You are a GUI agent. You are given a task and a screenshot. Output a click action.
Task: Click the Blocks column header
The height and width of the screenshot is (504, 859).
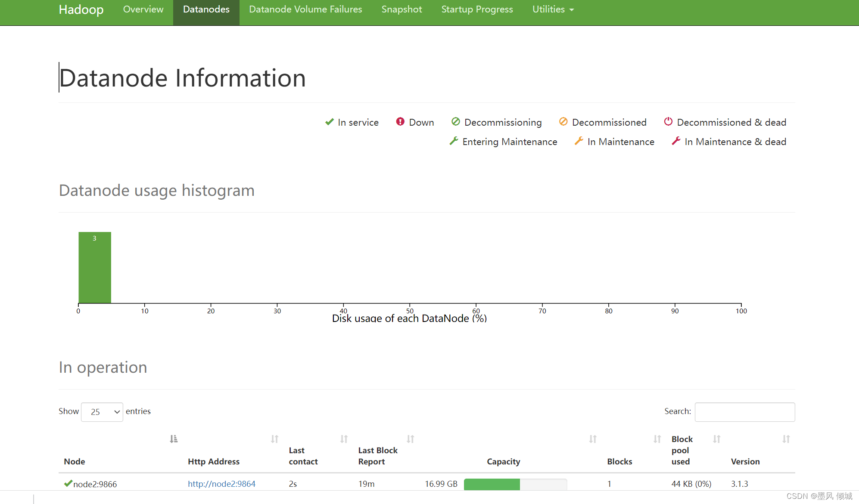coord(619,461)
